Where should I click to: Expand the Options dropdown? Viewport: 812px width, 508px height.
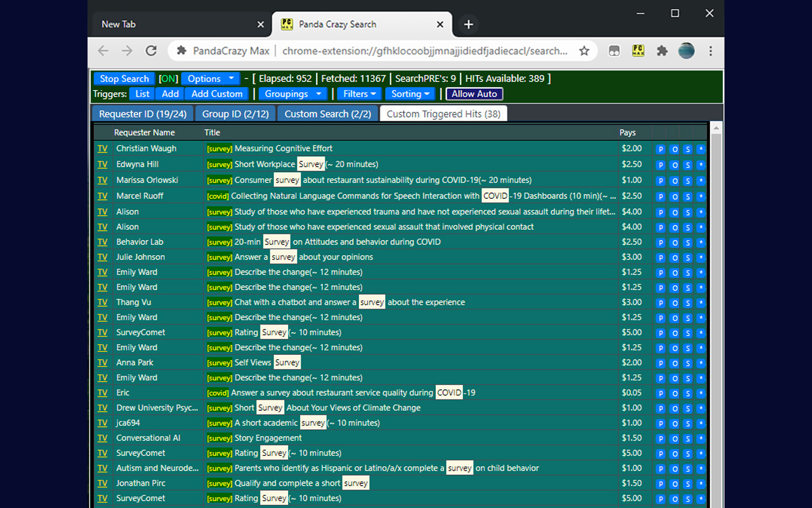coord(211,79)
